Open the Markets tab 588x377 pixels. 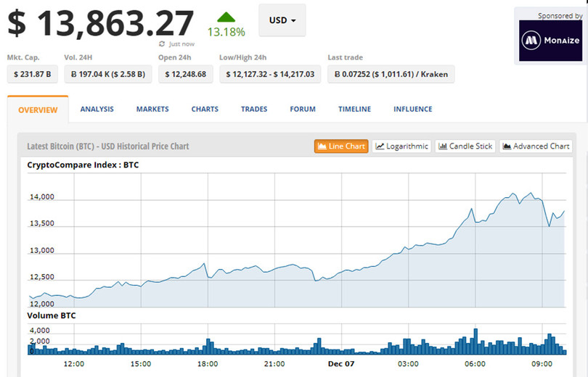point(152,109)
